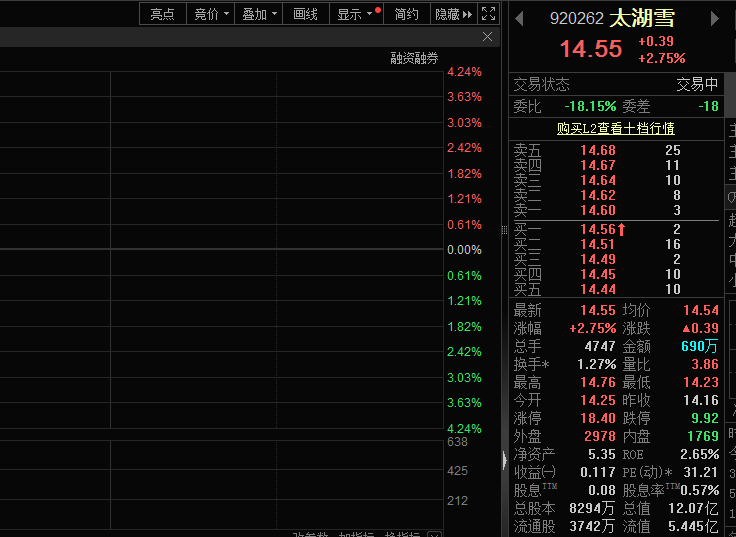Click 净资产 value 5.35
Viewport: 736px width, 537px height.
tap(602, 454)
